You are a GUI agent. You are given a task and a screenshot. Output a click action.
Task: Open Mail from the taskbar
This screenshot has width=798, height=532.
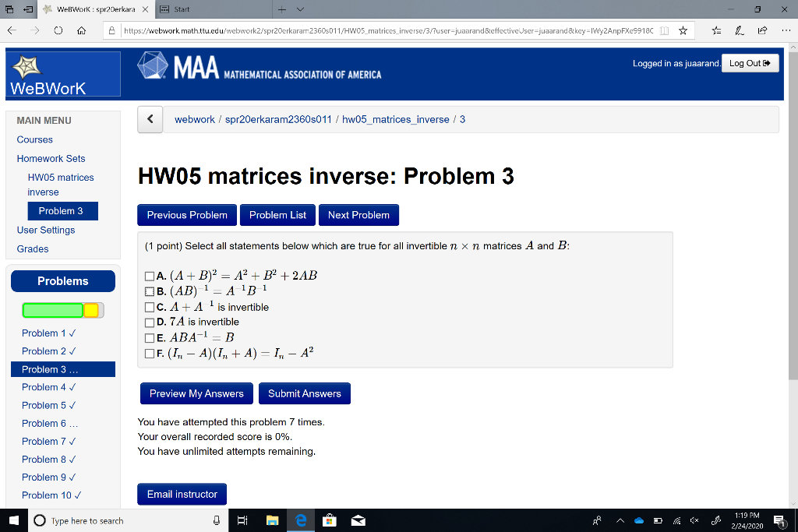358,520
